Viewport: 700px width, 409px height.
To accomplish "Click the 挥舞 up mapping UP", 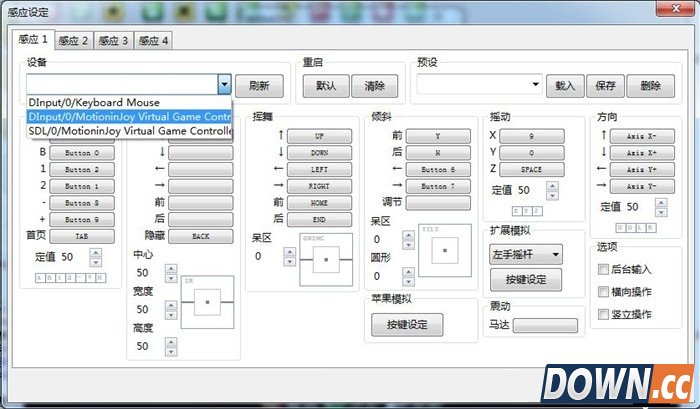I will pos(319,136).
